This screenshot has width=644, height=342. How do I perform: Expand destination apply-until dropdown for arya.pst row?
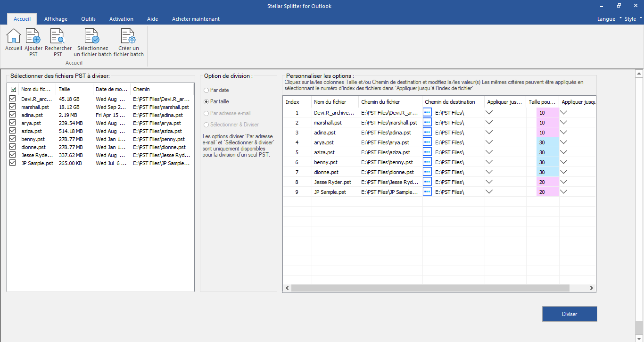point(489,142)
